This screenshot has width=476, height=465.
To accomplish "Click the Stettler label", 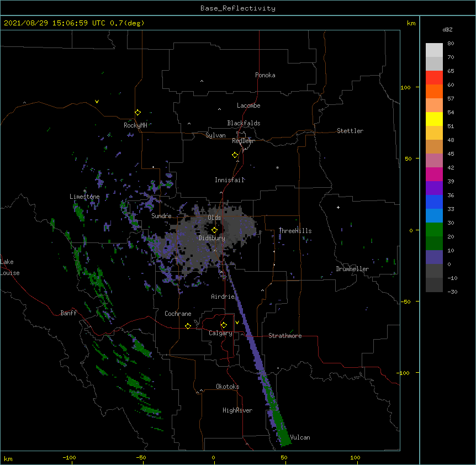I will 350,131.
